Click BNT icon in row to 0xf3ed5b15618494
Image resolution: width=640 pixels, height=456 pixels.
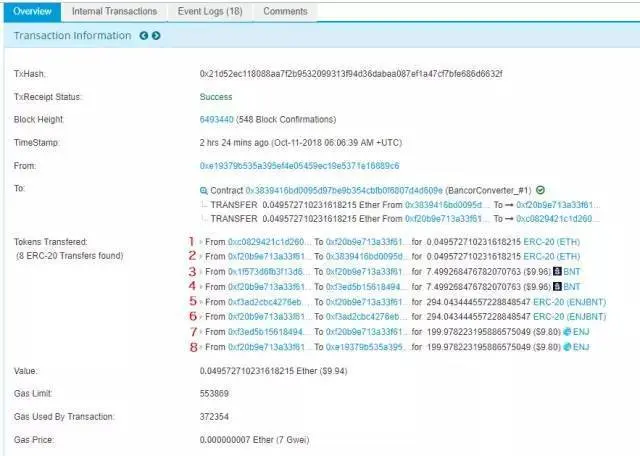tap(557, 287)
